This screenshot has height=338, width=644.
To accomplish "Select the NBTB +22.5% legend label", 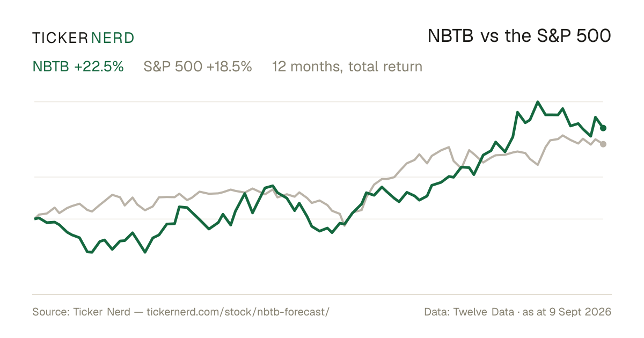I will pos(78,67).
